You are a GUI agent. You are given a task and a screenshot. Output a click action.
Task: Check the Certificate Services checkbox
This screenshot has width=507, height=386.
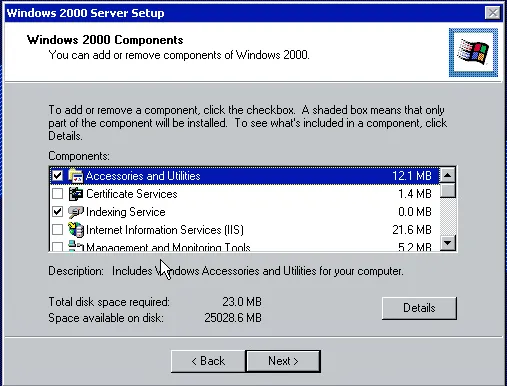coord(57,193)
